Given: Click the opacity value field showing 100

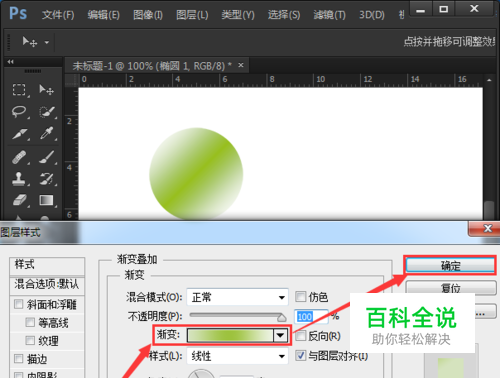Looking at the screenshot, I should [x=312, y=316].
